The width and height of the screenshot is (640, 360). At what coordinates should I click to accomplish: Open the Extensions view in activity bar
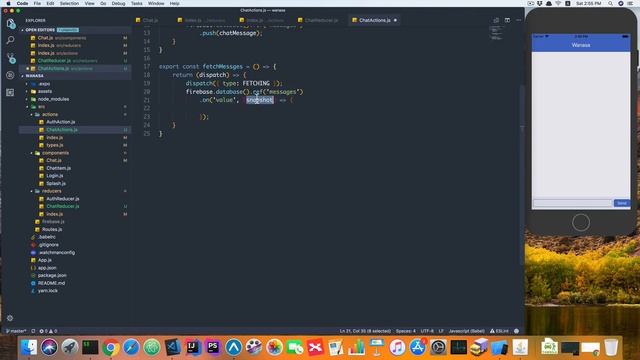coord(10,93)
